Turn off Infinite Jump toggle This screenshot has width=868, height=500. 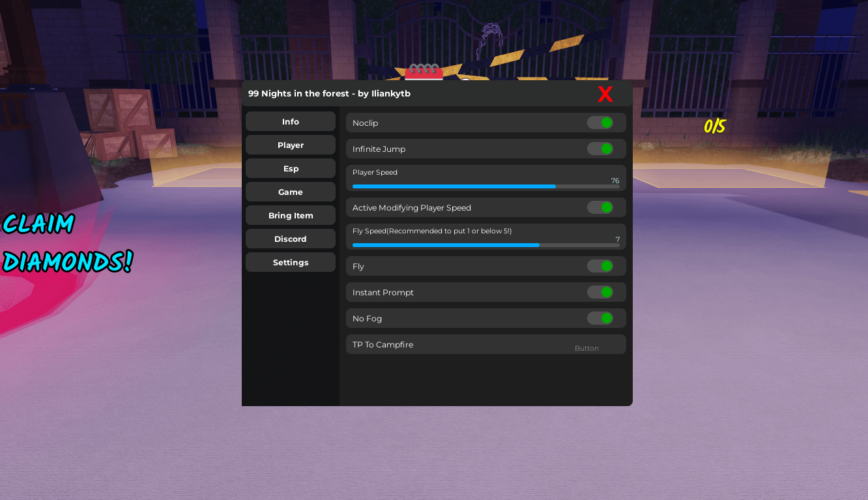[x=600, y=149]
